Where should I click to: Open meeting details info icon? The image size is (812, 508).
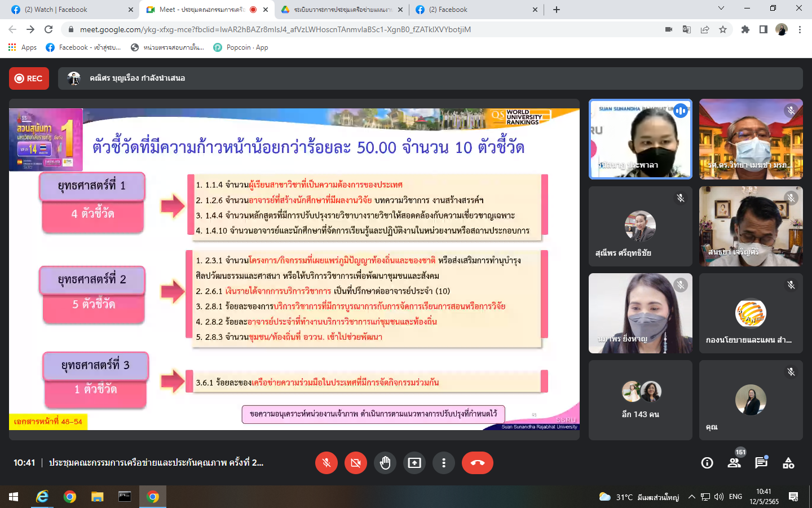coord(707,463)
